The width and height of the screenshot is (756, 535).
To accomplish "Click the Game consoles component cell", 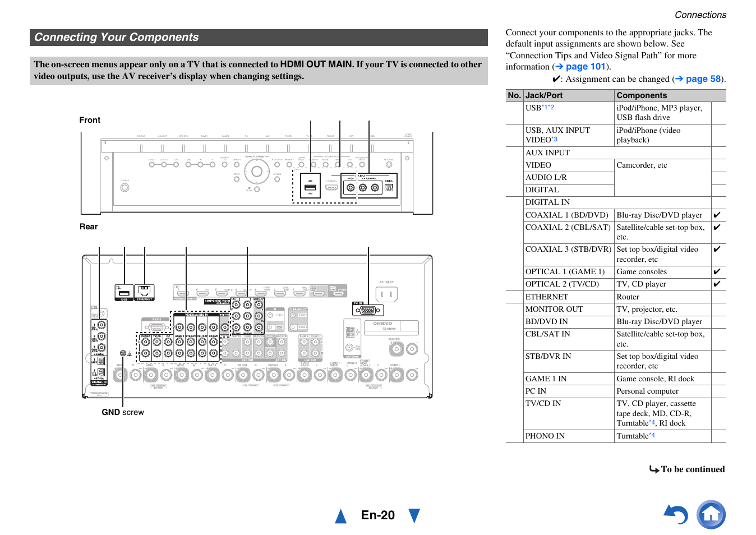I will (x=663, y=271).
